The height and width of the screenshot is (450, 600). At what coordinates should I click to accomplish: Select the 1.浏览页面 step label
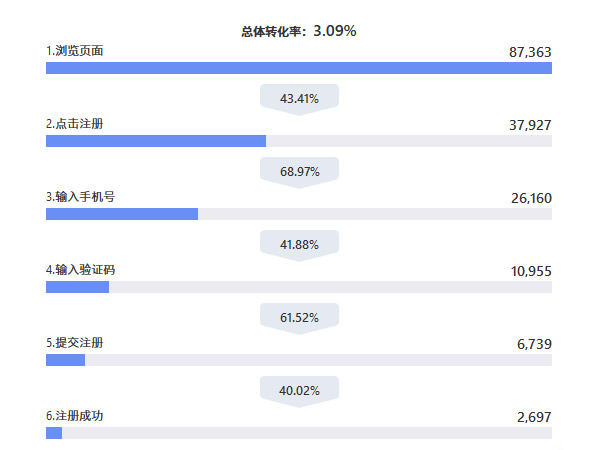click(x=75, y=50)
